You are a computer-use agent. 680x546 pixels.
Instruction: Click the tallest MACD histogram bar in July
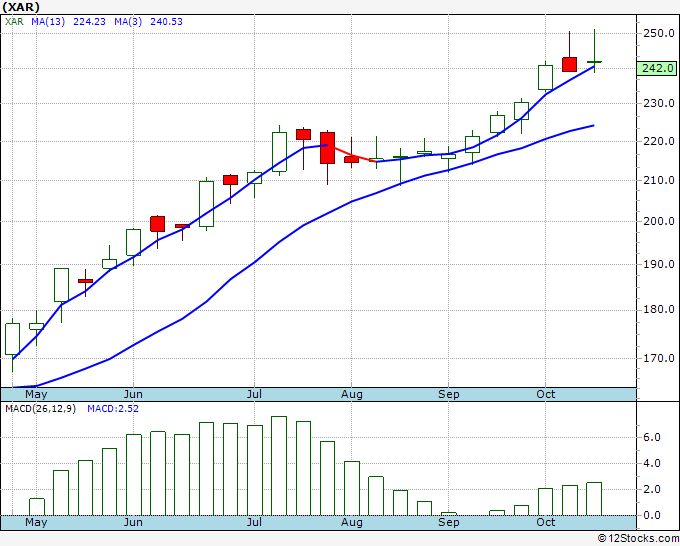[x=279, y=466]
